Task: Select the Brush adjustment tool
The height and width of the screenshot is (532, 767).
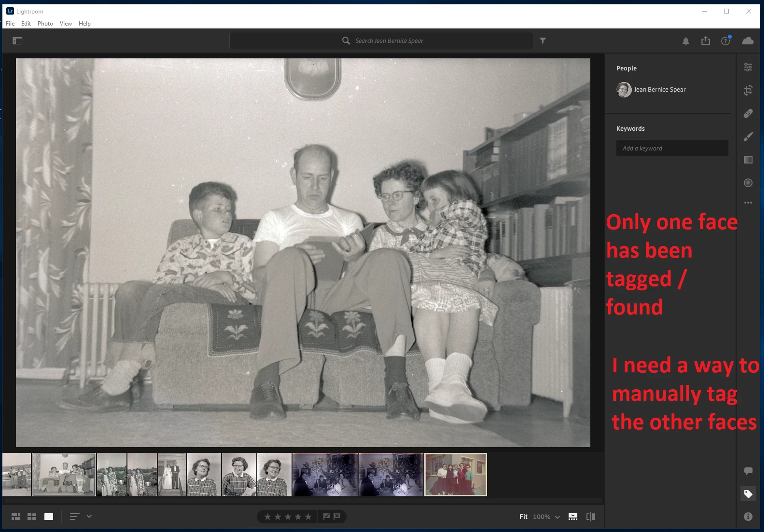Action: pyautogui.click(x=748, y=136)
